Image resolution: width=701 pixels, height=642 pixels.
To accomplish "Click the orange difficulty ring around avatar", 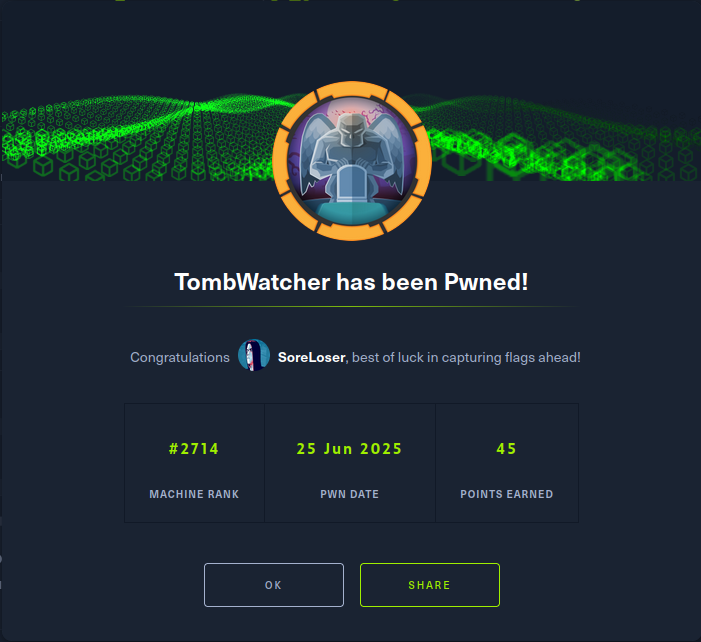I will point(279,161).
